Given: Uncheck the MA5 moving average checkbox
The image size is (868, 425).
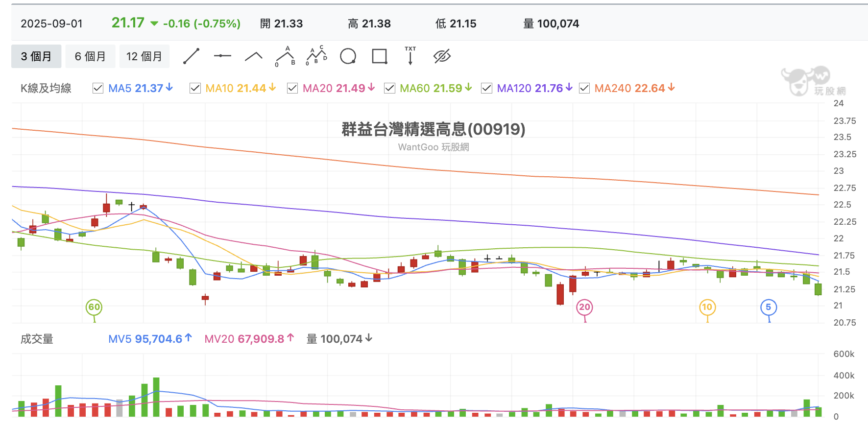Looking at the screenshot, I should pyautogui.click(x=98, y=88).
